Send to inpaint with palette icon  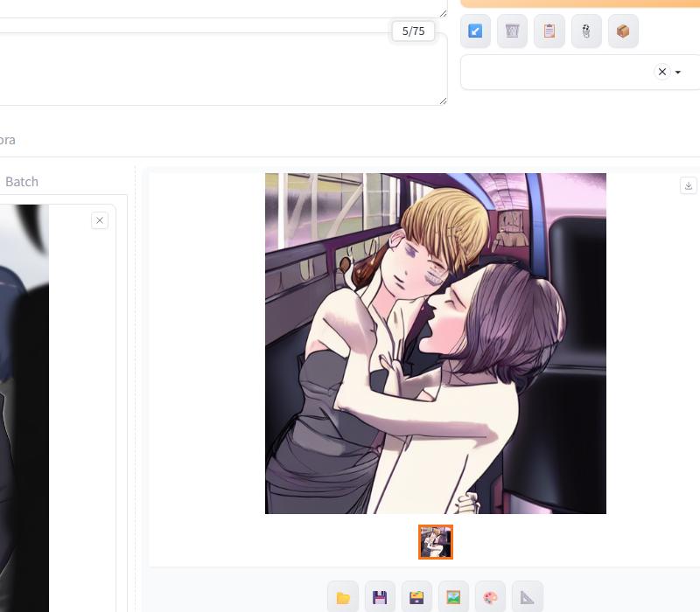pos(490,597)
